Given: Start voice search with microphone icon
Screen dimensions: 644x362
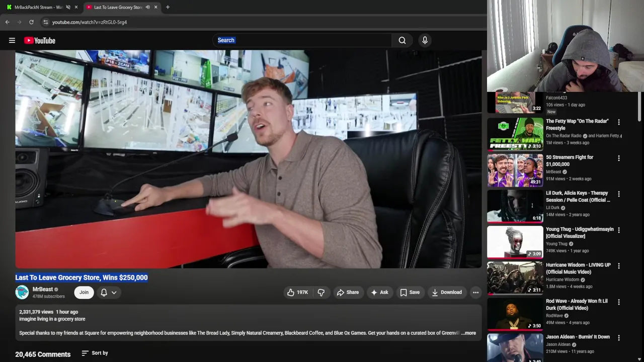Looking at the screenshot, I should 425,40.
